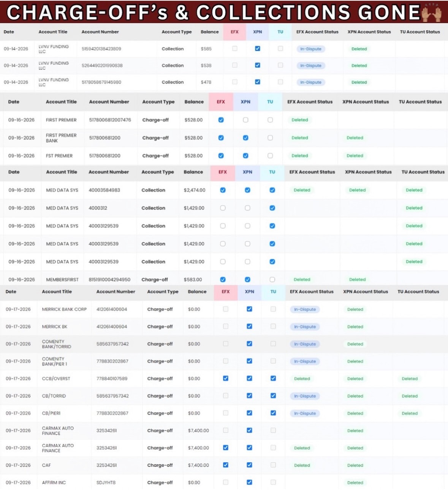
Task: Select the $2,474.00 balance value
Action: (x=195, y=190)
